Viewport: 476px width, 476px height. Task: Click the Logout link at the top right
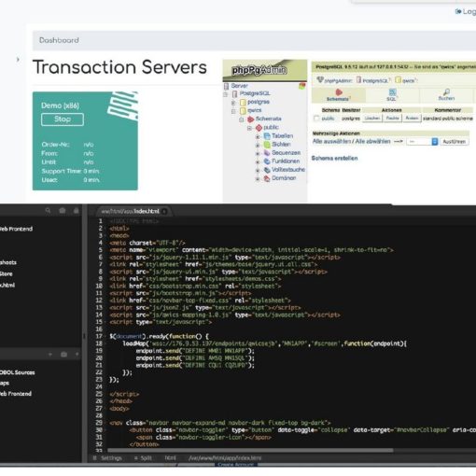pos(466,12)
